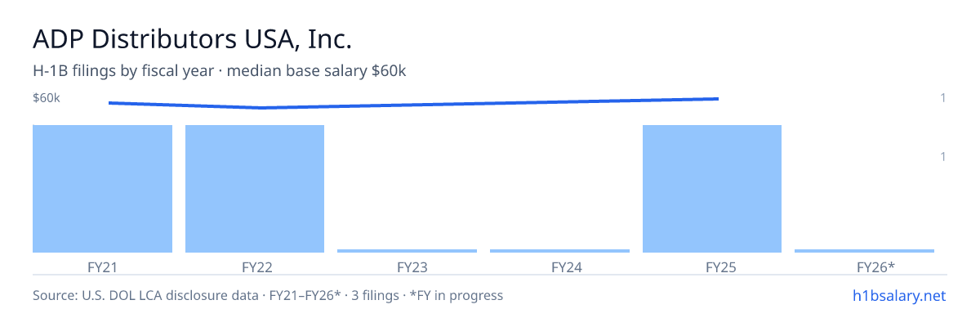Click the FY21 filings bar
This screenshot has width=980, height=327.
click(102, 189)
